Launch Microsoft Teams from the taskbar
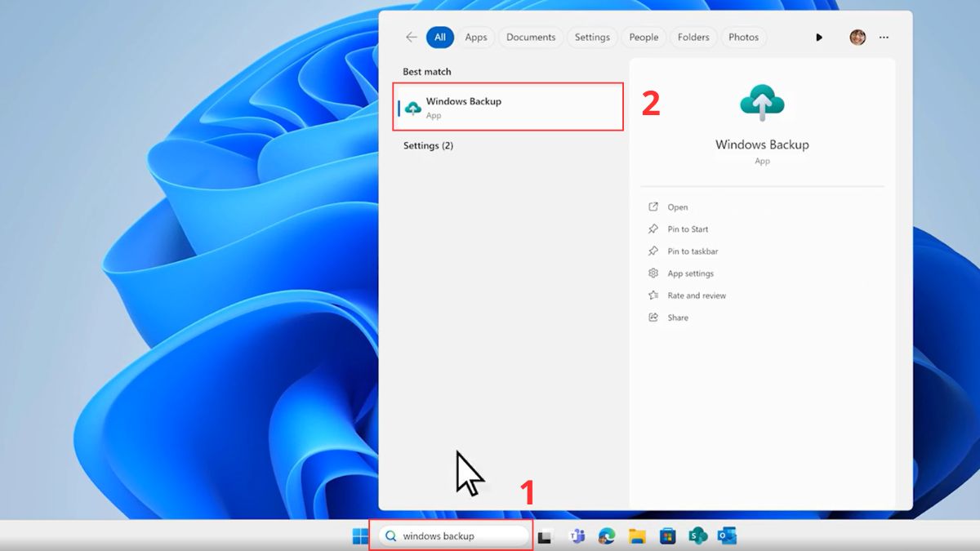 (577, 536)
